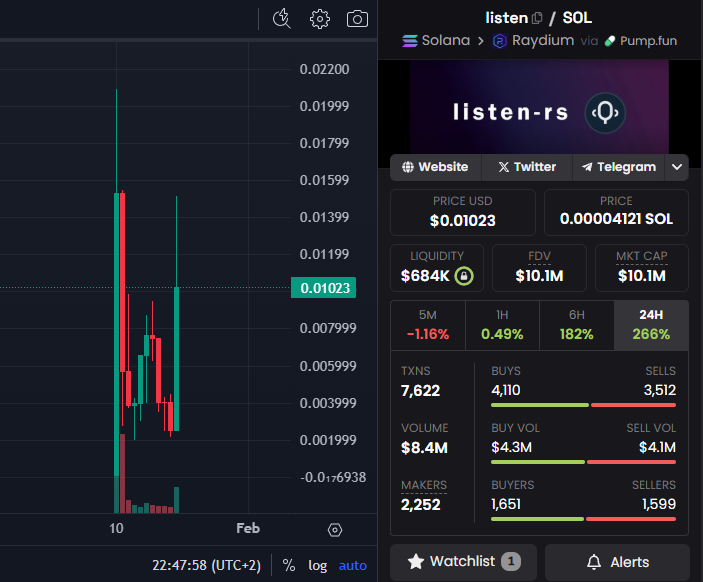Viewport: 703px width, 582px height.
Task: Select the 5M timeframe tab
Action: (428, 325)
